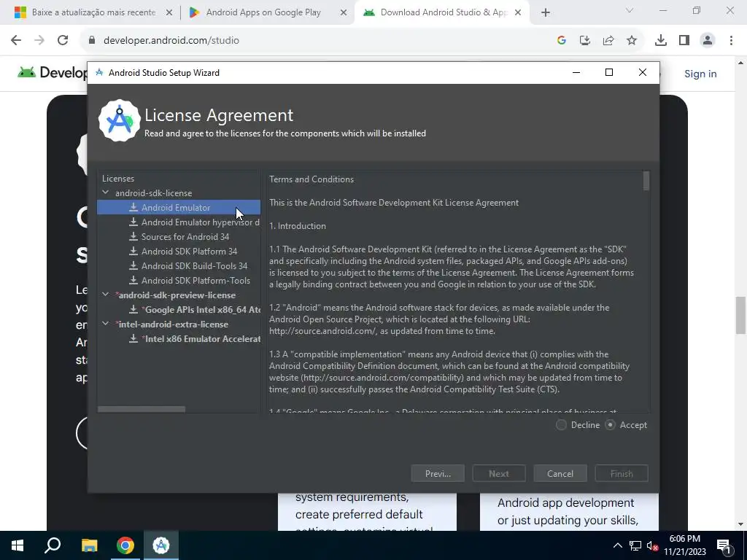Click download icon beside Android Emulator hypervisor driver
Screen dimensions: 747x560
coord(133,222)
